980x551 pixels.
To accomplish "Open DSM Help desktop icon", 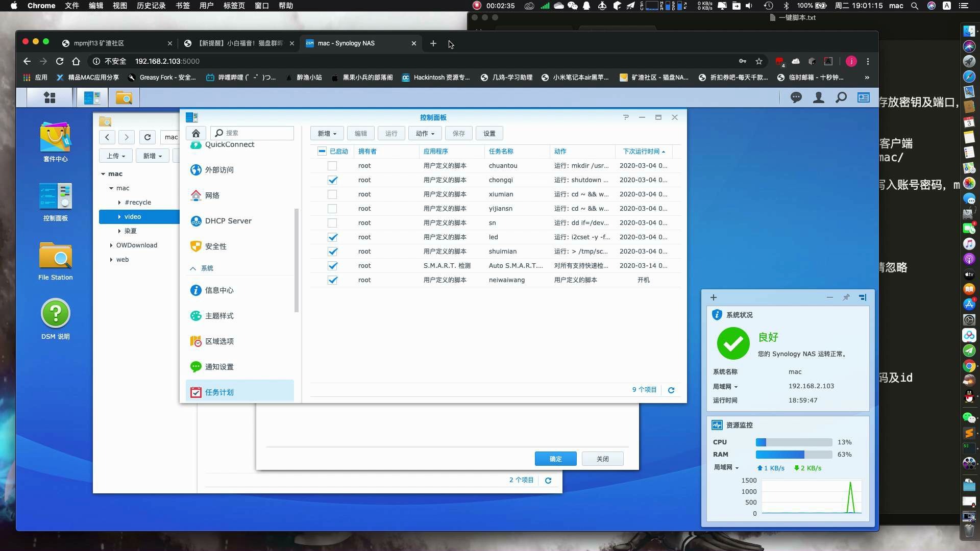I will [x=55, y=320].
